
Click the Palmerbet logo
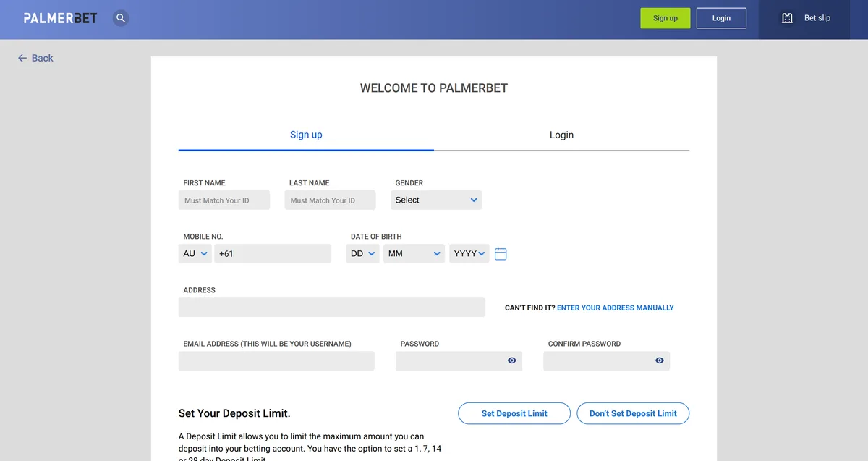click(x=60, y=18)
